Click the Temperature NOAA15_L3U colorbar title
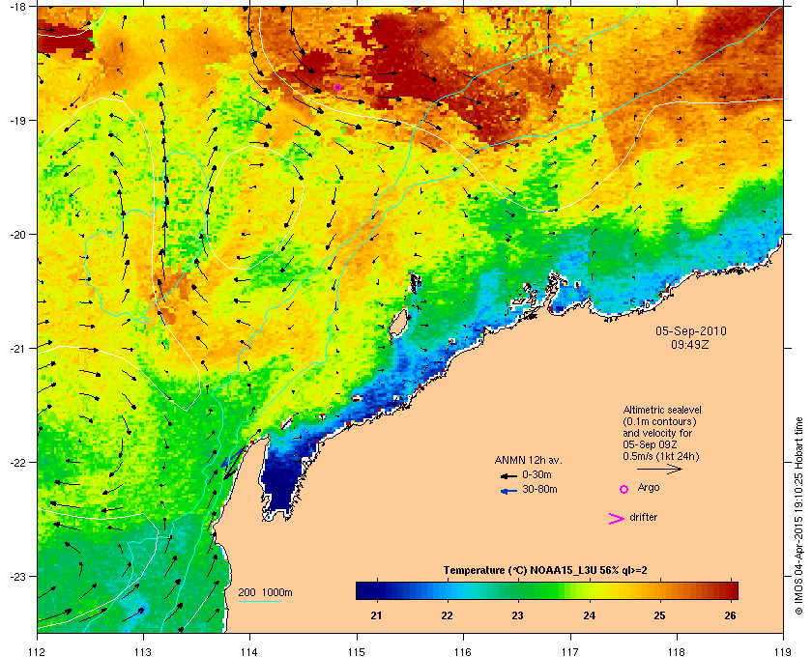 [x=545, y=571]
